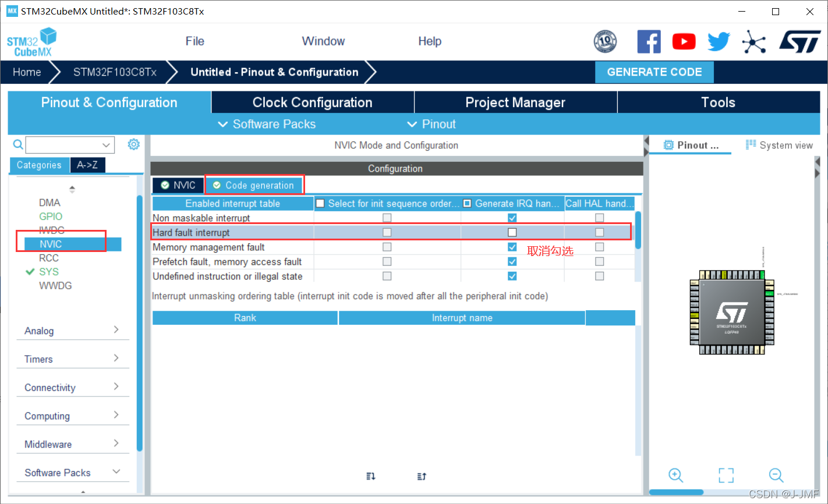Select SYS in System Core list
The image size is (828, 504).
click(49, 272)
